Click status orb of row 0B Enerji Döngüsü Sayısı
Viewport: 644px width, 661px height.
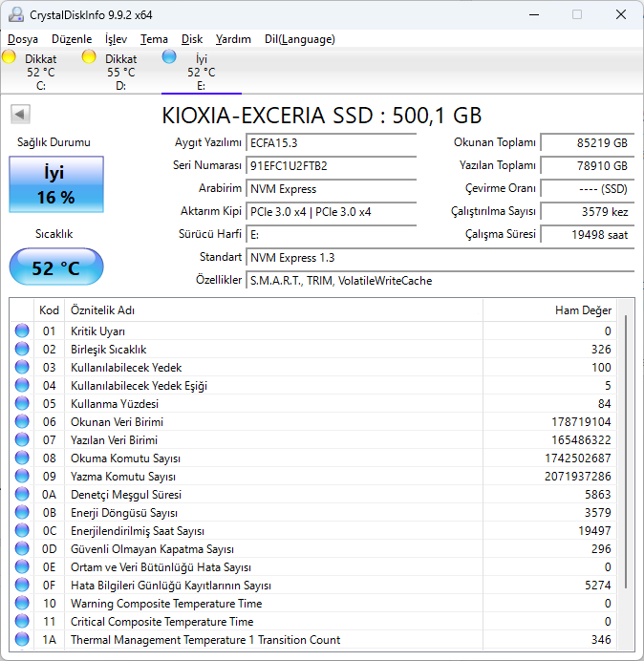(22, 512)
